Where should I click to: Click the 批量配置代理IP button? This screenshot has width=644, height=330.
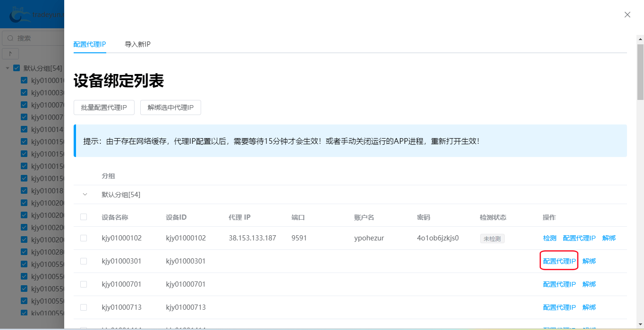[x=104, y=107]
